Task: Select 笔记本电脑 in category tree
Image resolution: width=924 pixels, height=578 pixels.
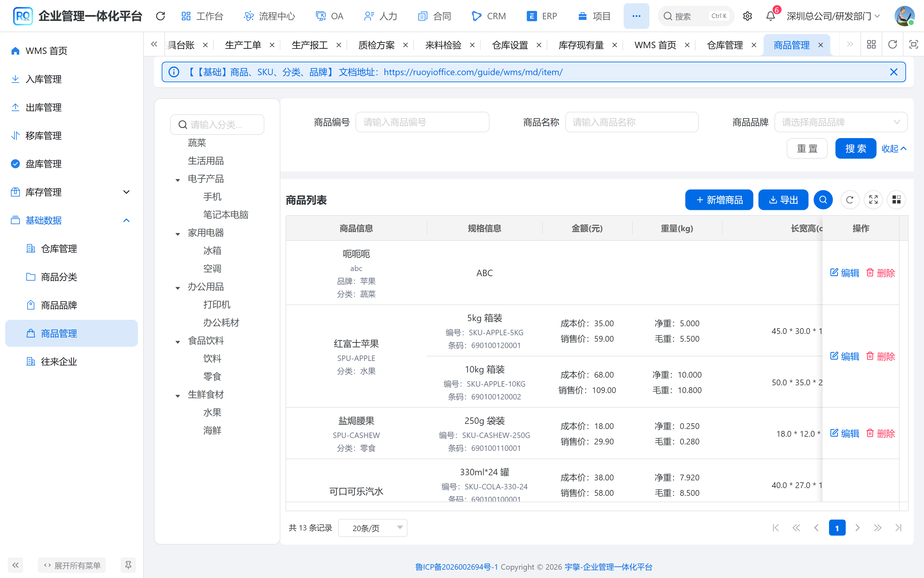Action: (226, 215)
